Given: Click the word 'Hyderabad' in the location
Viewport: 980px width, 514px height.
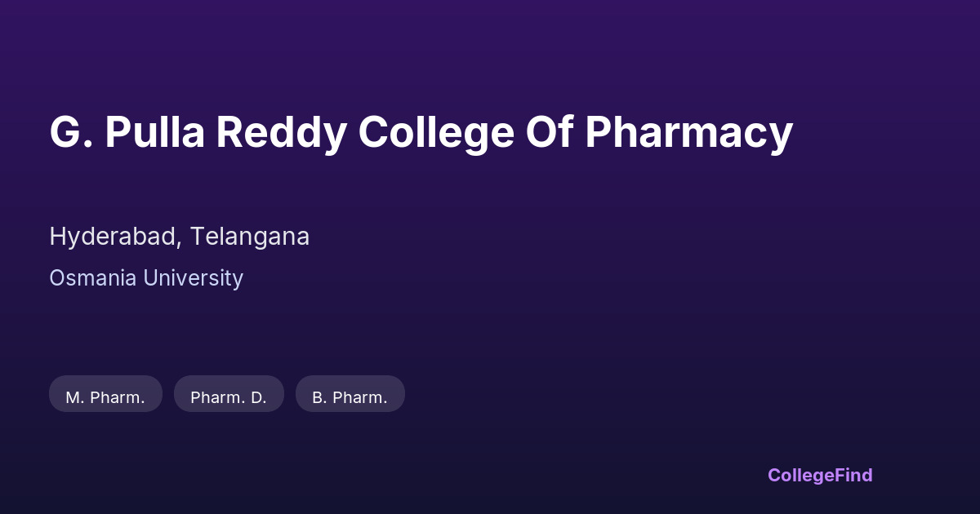Looking at the screenshot, I should point(114,237).
